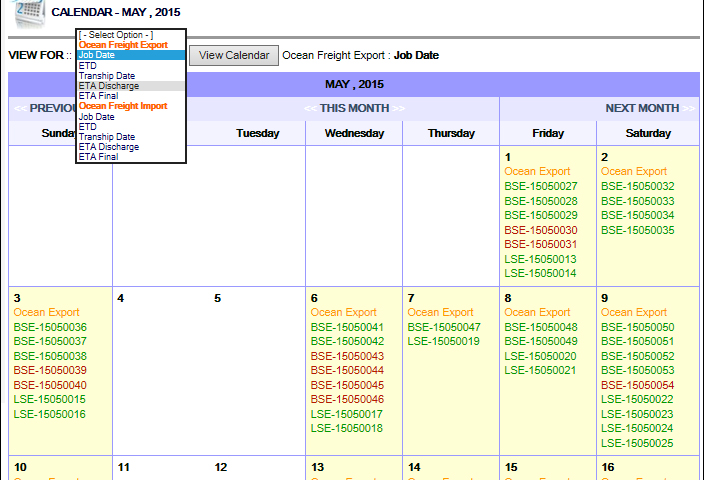
Task: Open job LSE-15050024
Action: point(637,428)
